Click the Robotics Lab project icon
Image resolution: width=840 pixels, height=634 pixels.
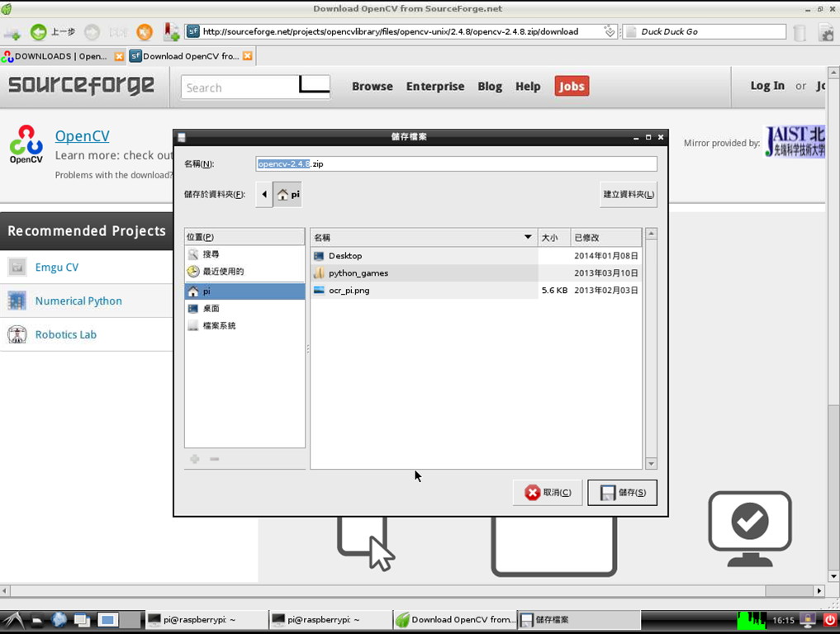pyautogui.click(x=17, y=334)
